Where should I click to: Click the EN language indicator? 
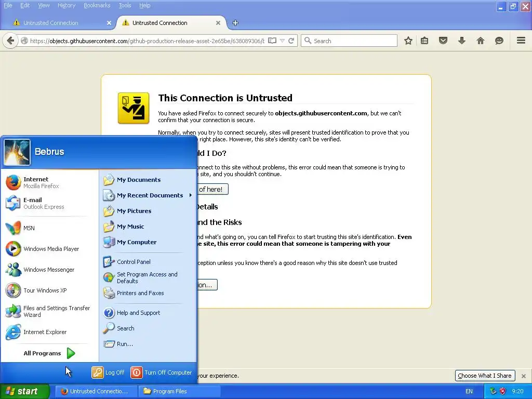[x=469, y=391]
